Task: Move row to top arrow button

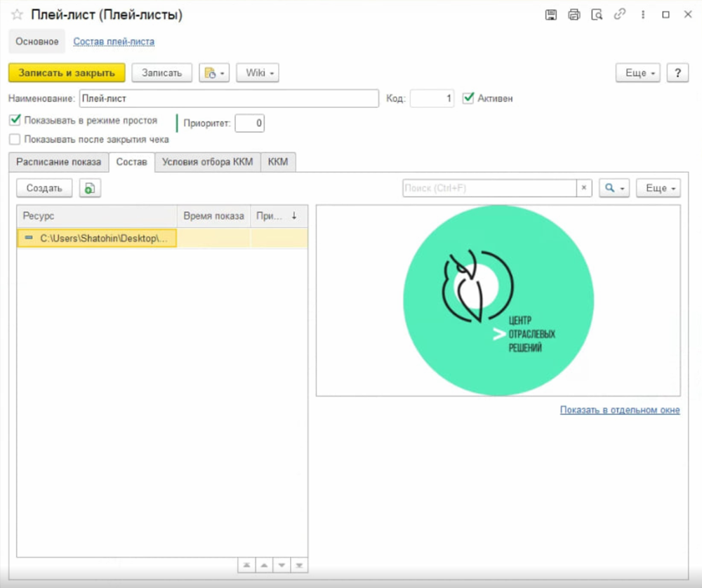Action: 246,565
